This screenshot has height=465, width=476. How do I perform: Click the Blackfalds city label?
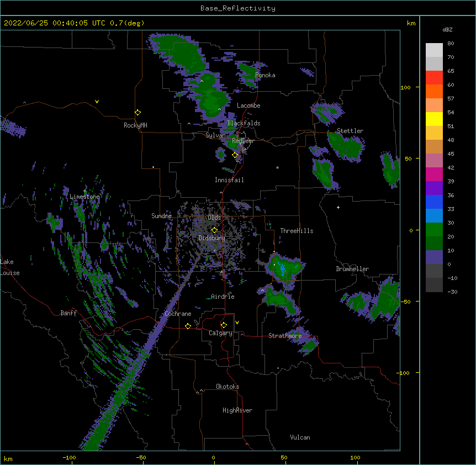(244, 123)
